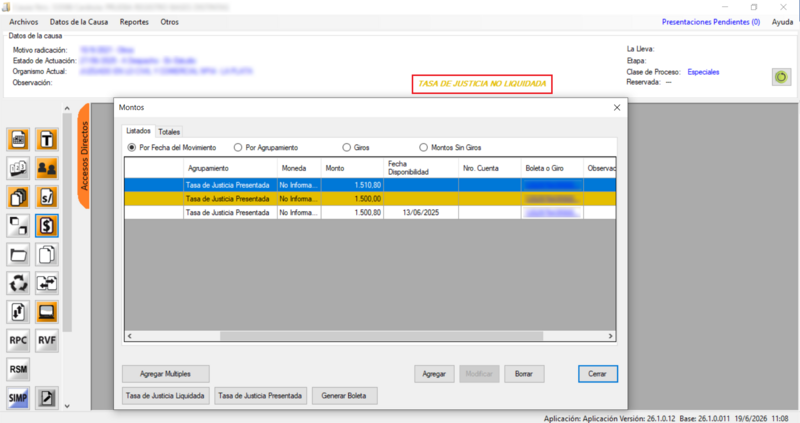The height and width of the screenshot is (423, 800).
Task: Click the RVF sidebar icon
Action: [x=47, y=340]
